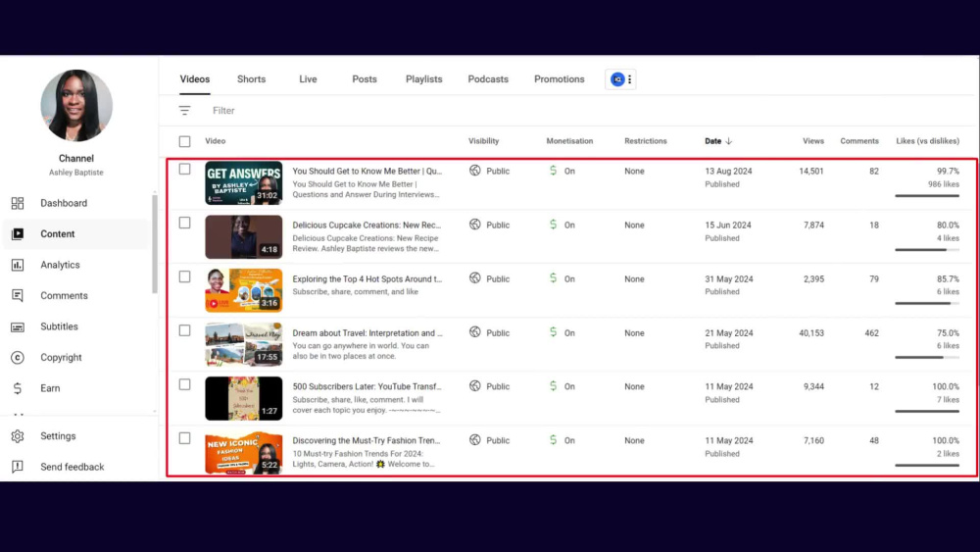Click the Travel collage thumbnail 17:55
This screenshot has height=552, width=980.
pos(244,344)
